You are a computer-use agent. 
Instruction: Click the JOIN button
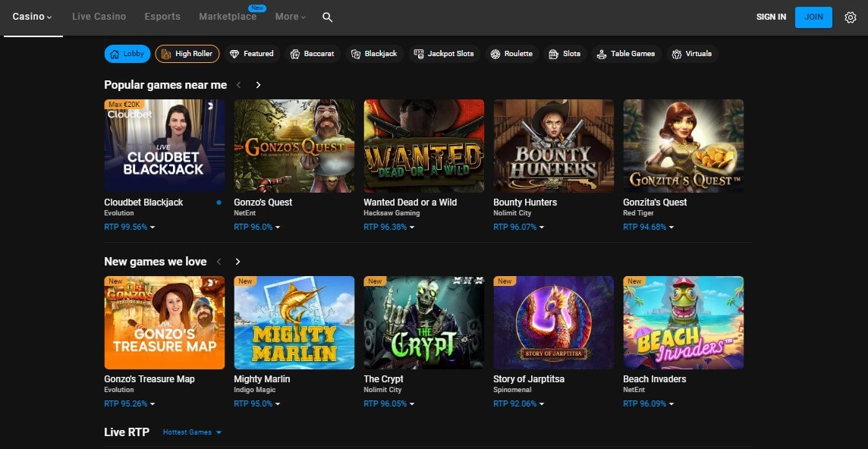click(x=813, y=17)
